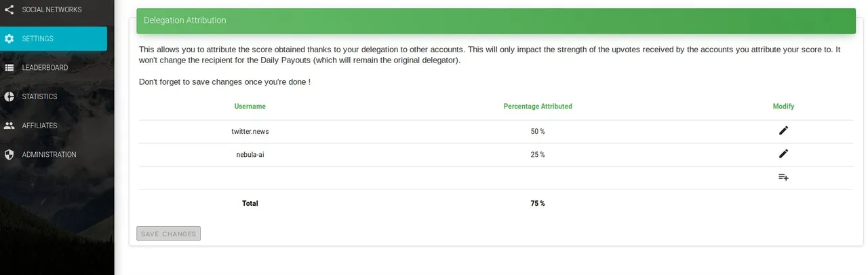Click the gear icon next to Settings
The height and width of the screenshot is (275, 868).
9,39
